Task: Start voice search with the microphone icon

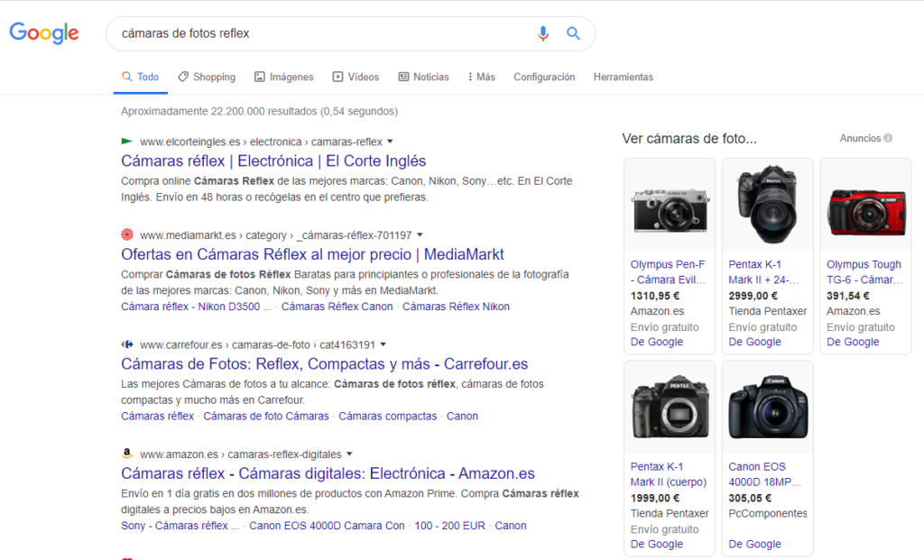Action: [542, 33]
